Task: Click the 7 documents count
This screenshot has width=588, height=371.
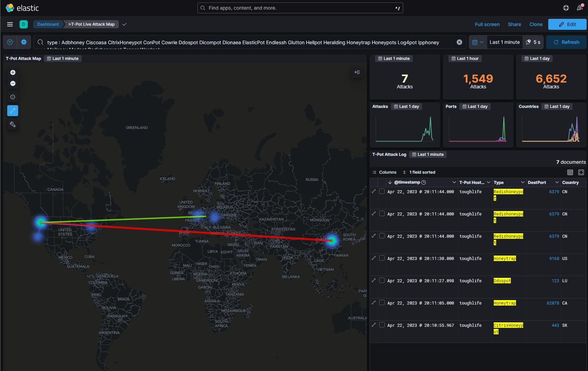Action: click(571, 162)
